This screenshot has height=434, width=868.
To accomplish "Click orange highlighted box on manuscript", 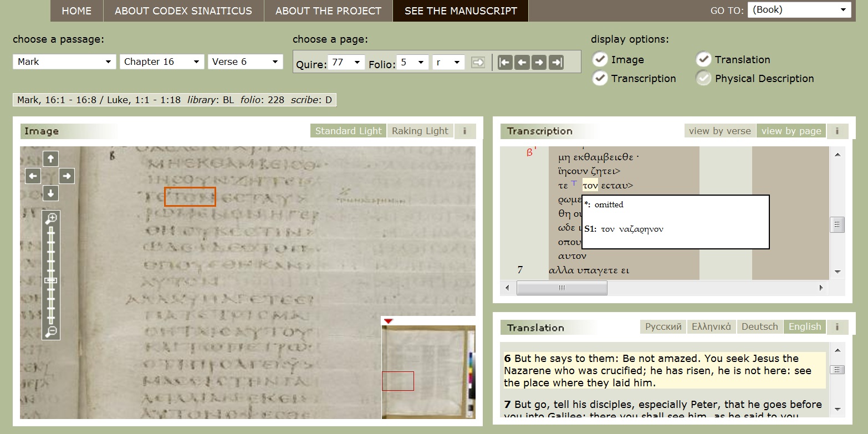I will tap(190, 197).
